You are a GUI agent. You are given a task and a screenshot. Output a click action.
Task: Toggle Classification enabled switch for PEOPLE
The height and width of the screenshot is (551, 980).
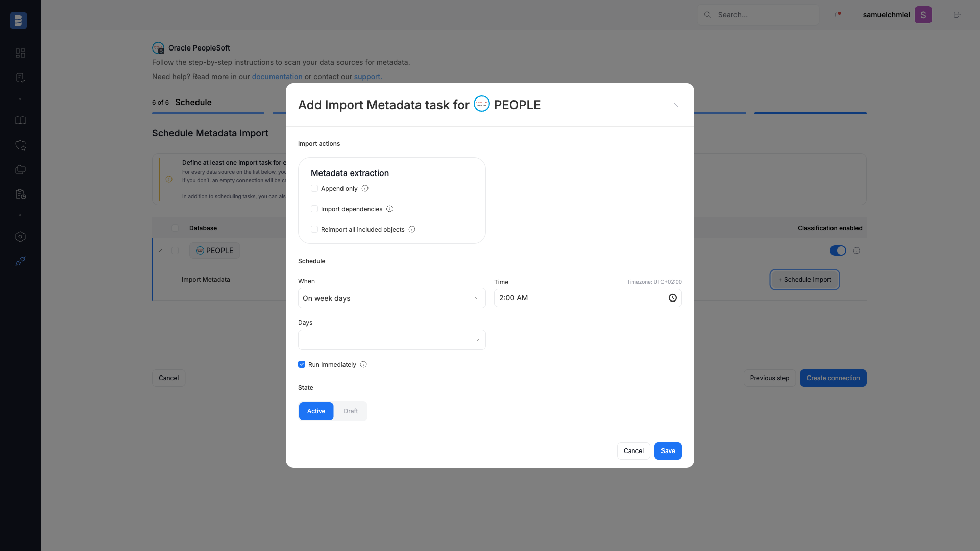(x=838, y=251)
